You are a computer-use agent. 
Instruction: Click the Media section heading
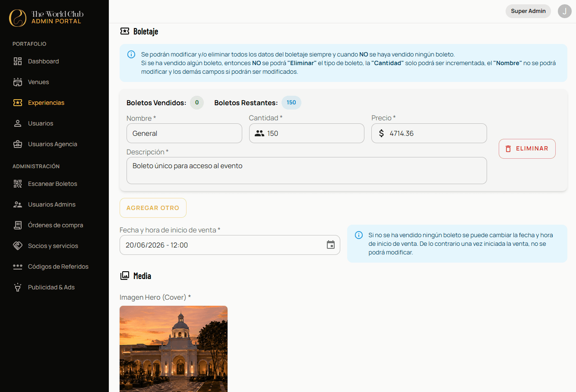pos(142,276)
